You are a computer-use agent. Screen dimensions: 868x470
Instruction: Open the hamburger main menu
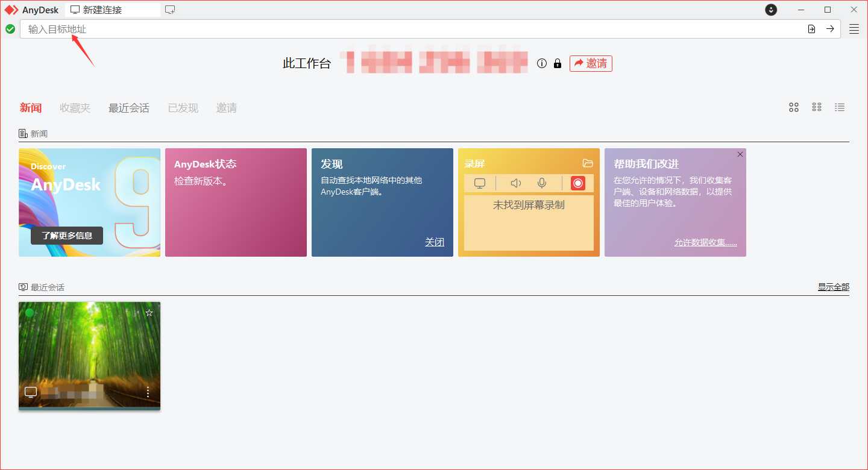(854, 29)
